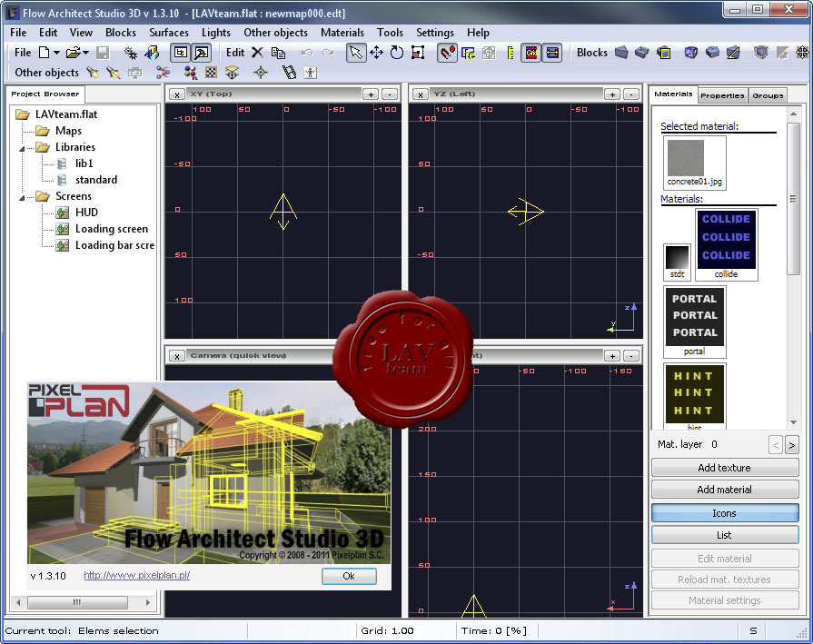This screenshot has width=813, height=644.
Task: Click the ruler measure icon
Action: tap(511, 53)
